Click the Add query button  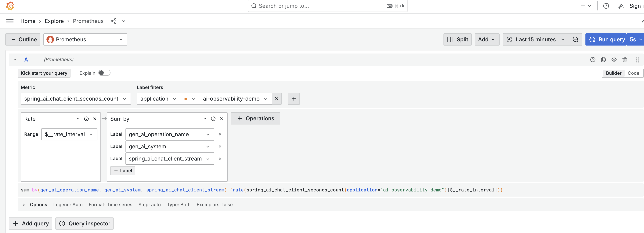coord(31,224)
